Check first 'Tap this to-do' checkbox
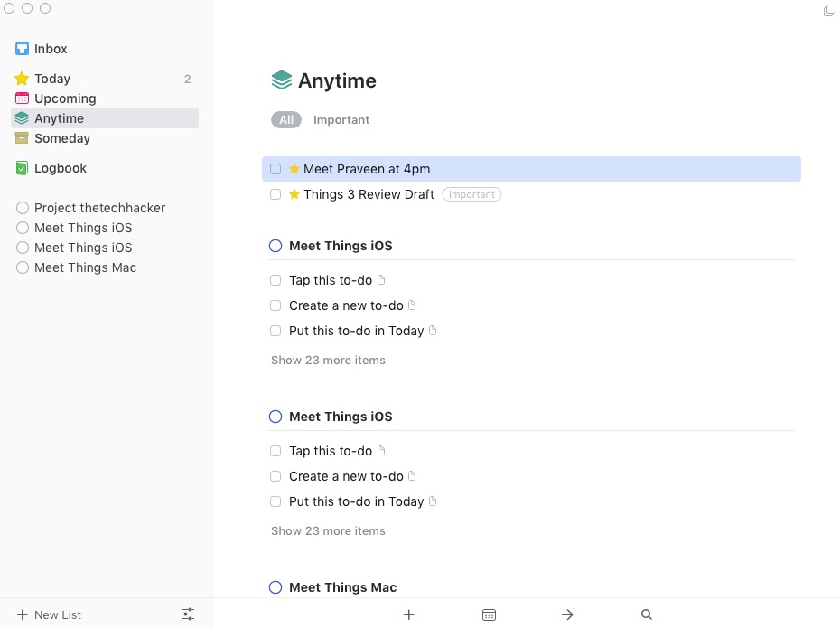 coord(275,280)
